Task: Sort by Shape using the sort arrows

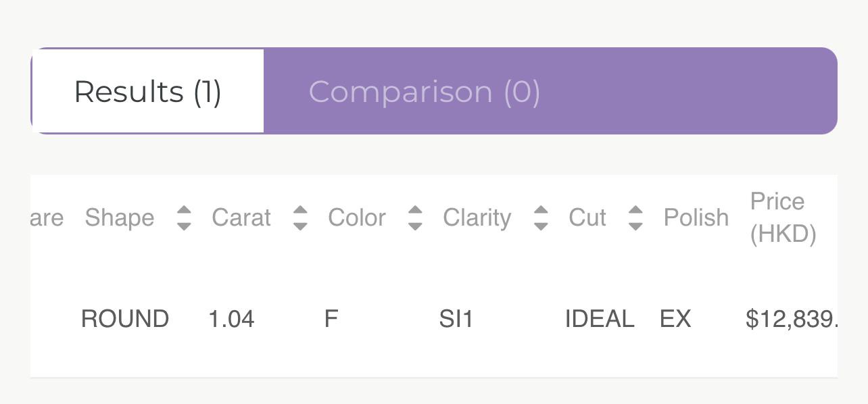Action: click(184, 218)
